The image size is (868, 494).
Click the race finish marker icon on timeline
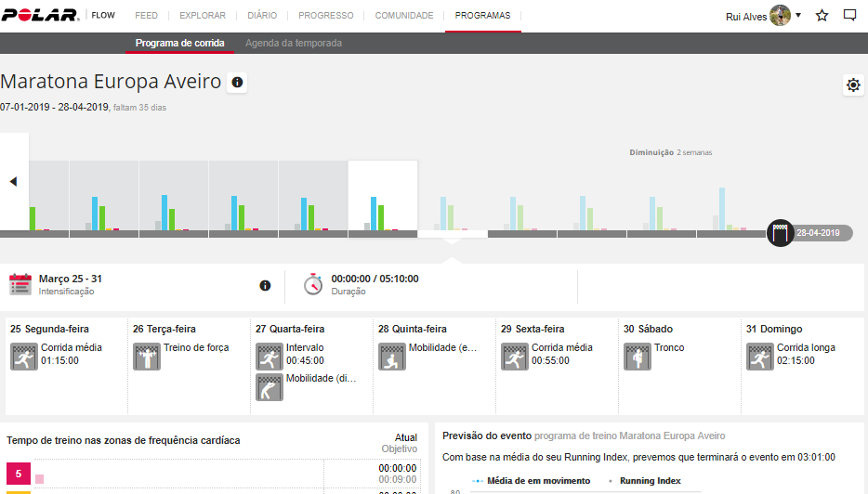click(780, 233)
